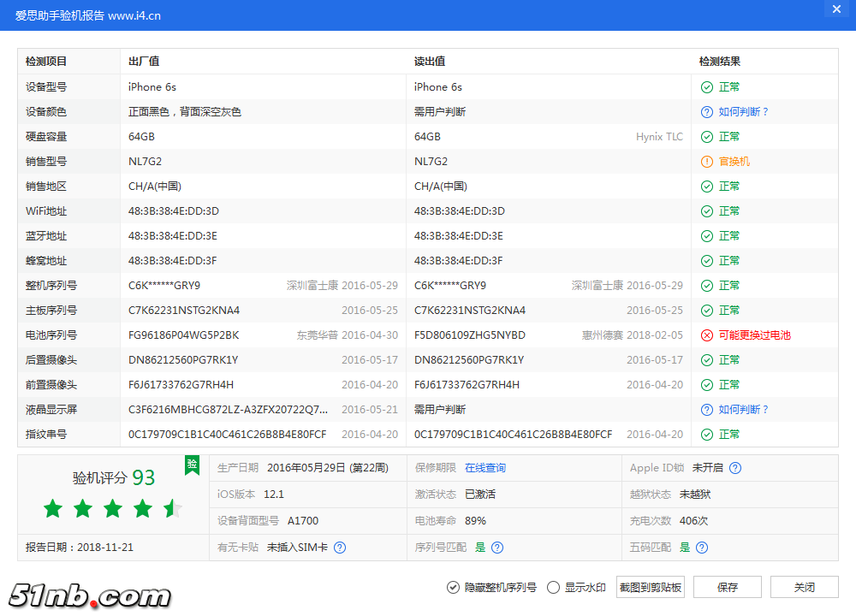Click the fifth star in the rating

[x=171, y=508]
